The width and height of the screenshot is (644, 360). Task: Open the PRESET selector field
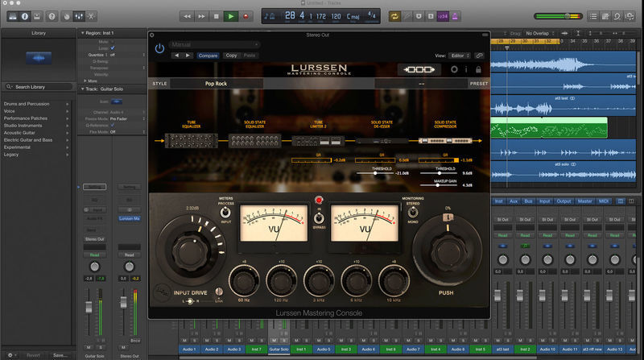coord(421,84)
